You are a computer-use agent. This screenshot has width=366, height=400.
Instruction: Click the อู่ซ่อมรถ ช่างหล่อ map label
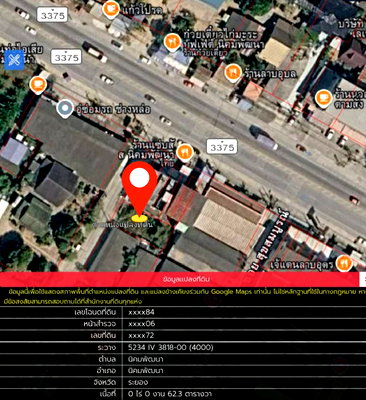coord(113,109)
